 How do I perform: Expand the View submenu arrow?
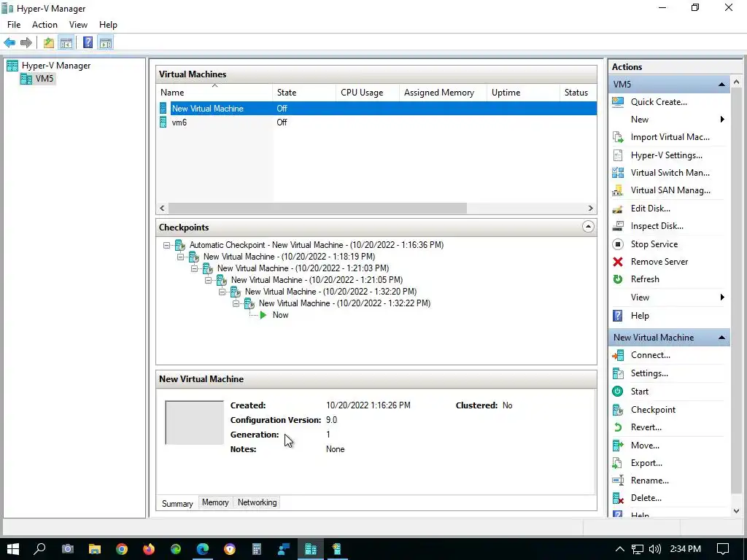[722, 297]
